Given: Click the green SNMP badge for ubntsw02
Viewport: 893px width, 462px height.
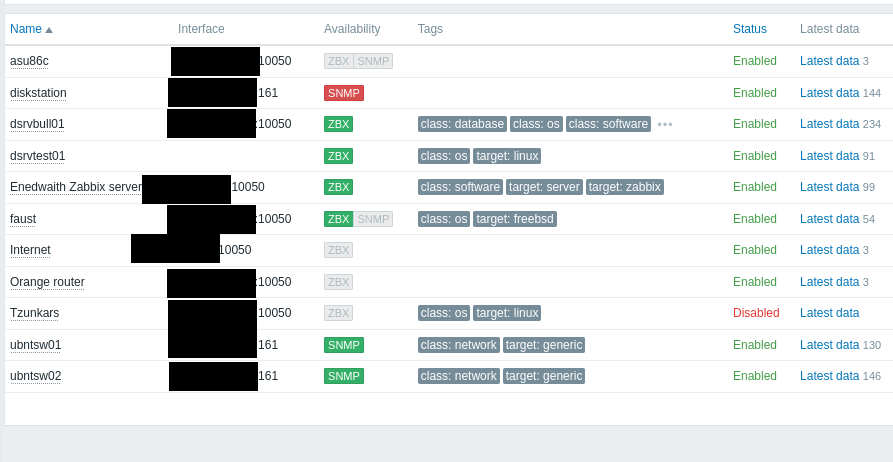Looking at the screenshot, I should coord(344,376).
